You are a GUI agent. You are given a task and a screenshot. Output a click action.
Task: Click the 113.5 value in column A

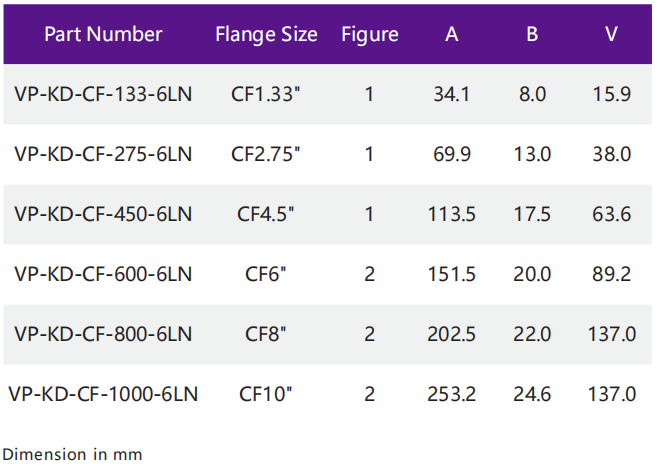click(x=452, y=214)
